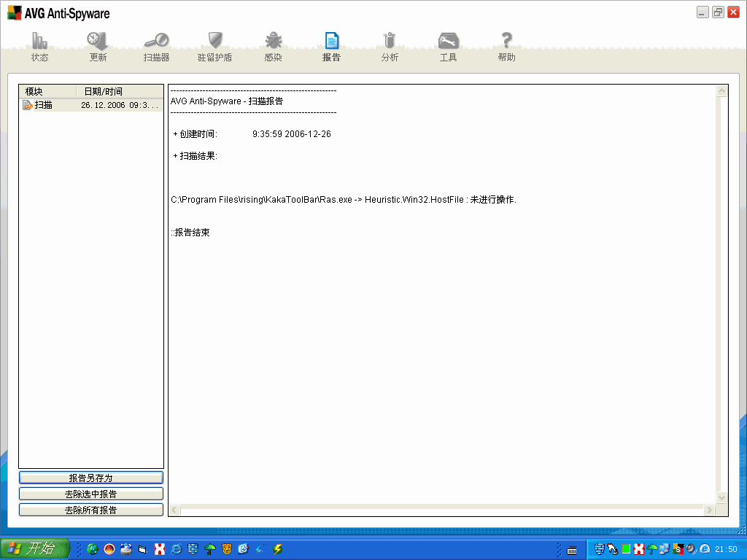747x560 pixels.
Task: Open the 扫描器 (Scanner) section
Action: 156,47
